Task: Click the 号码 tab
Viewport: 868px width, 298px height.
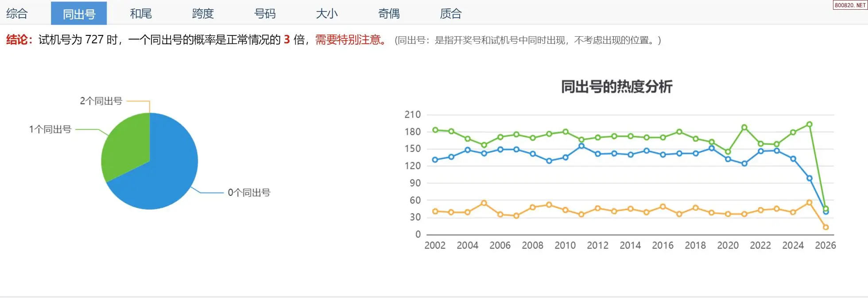Action: [265, 13]
